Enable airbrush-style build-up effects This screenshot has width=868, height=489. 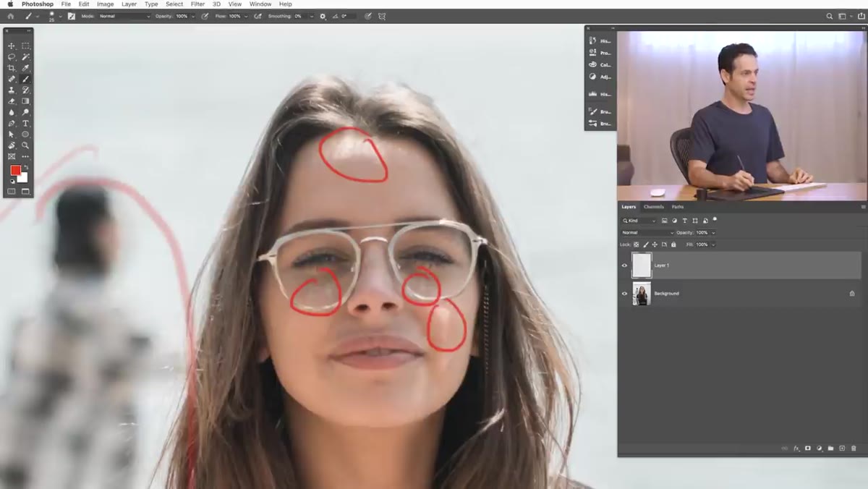pyautogui.click(x=258, y=16)
